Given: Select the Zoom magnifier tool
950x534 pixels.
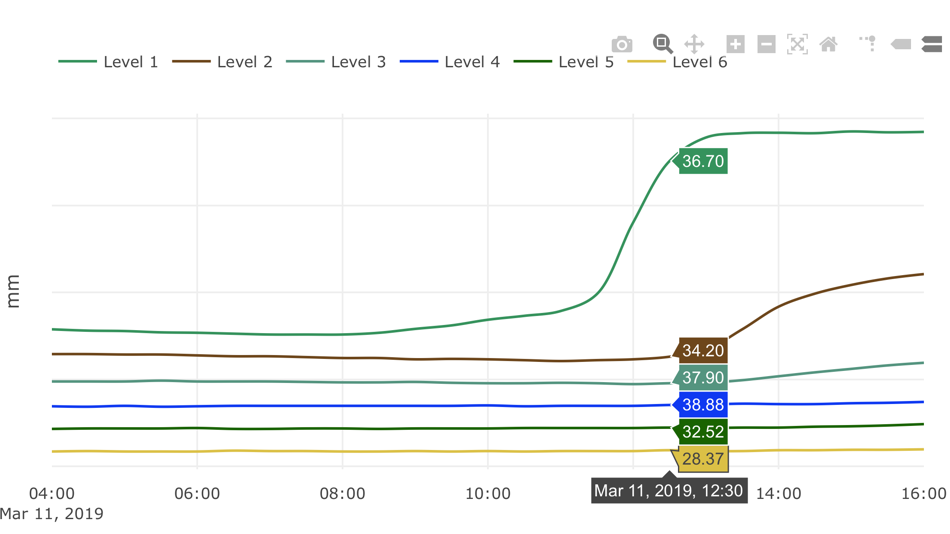Looking at the screenshot, I should pos(663,44).
